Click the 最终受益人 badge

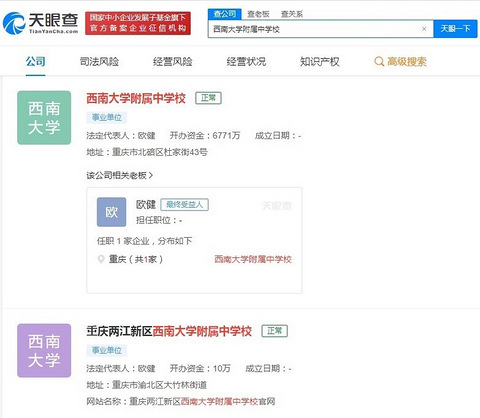(x=184, y=205)
